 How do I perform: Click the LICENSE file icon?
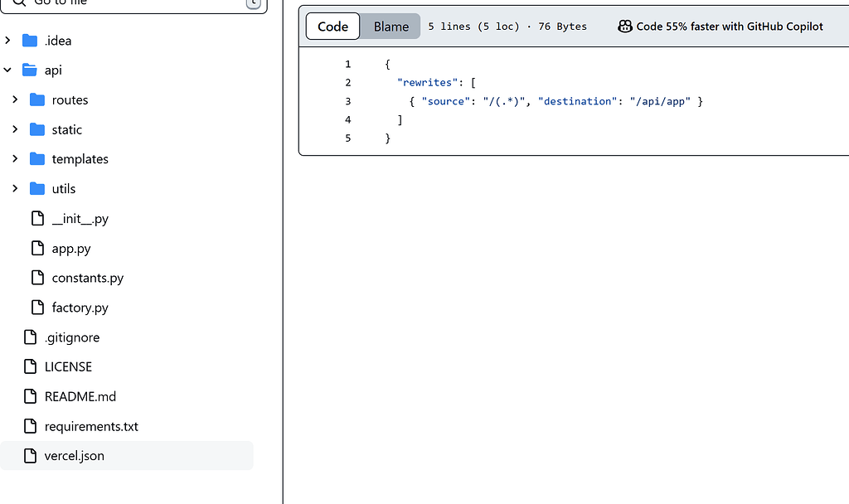31,366
